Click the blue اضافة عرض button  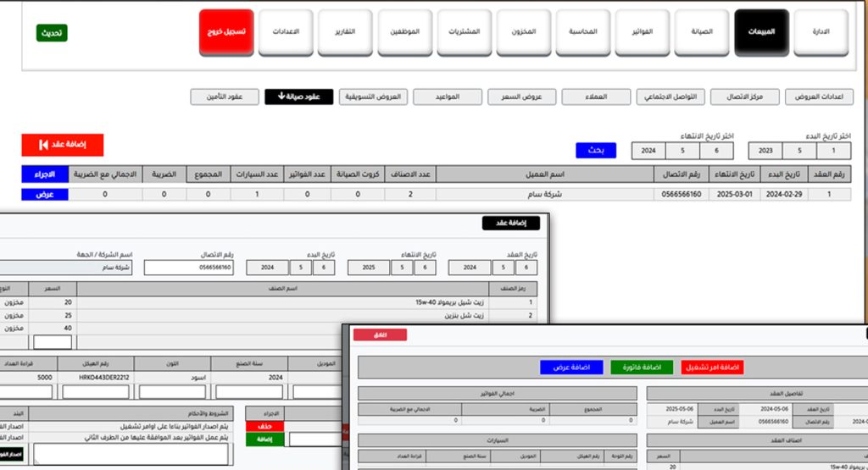click(x=570, y=368)
